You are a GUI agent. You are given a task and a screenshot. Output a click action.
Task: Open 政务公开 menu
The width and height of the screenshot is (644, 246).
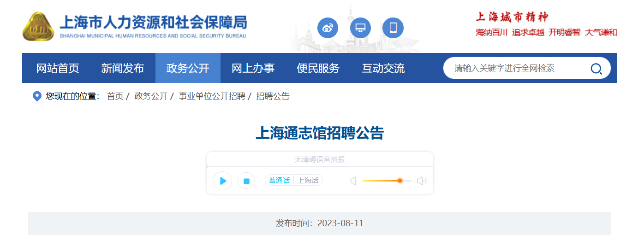pyautogui.click(x=188, y=68)
